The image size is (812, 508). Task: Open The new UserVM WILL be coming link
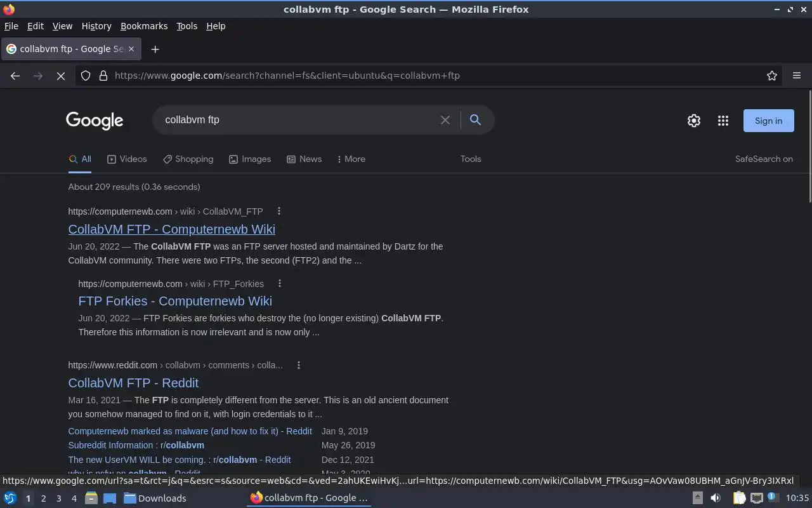point(179,460)
